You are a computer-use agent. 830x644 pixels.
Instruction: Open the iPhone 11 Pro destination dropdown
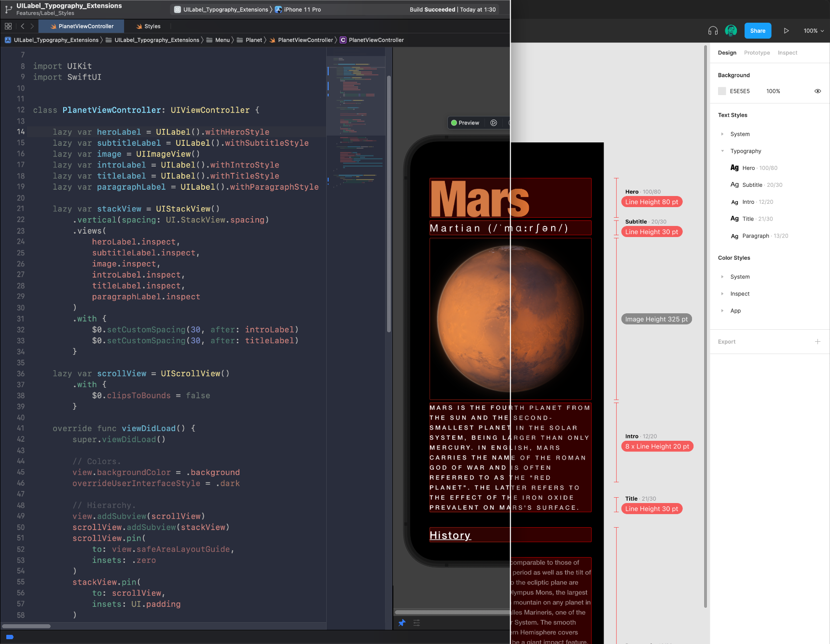pos(298,10)
